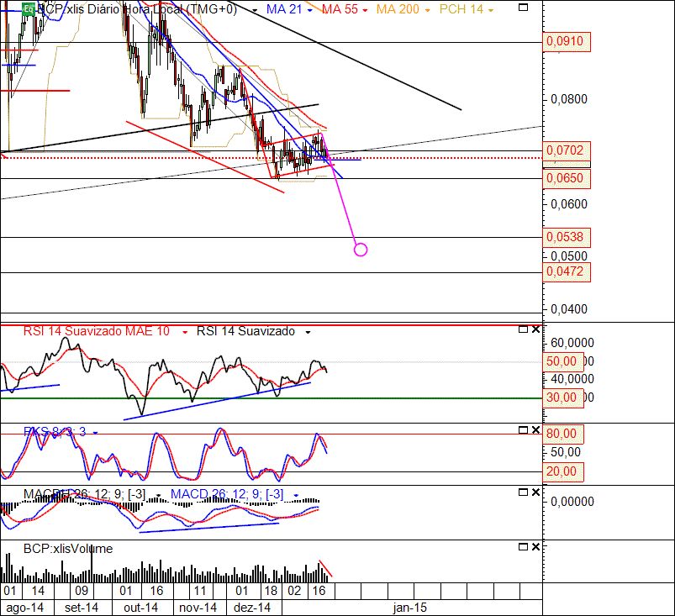Maximize the main price chart panel

point(523,8)
